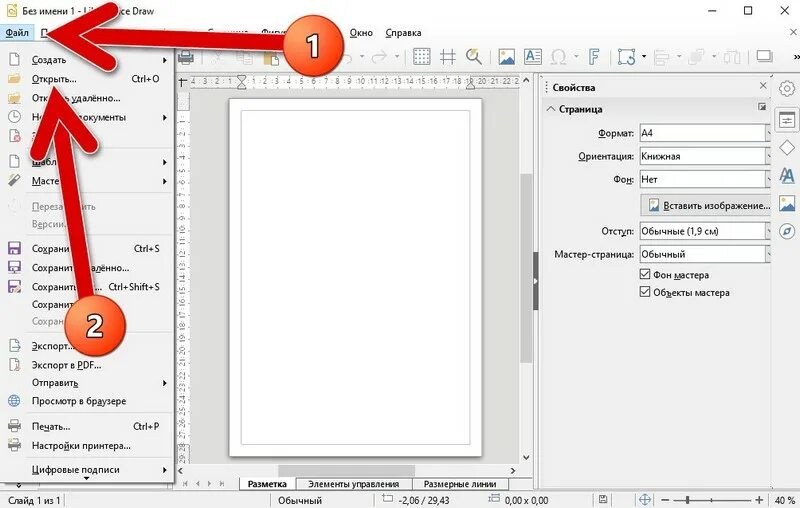800x508 pixels.
Task: Click the Insert Text Box icon
Action: (x=533, y=57)
